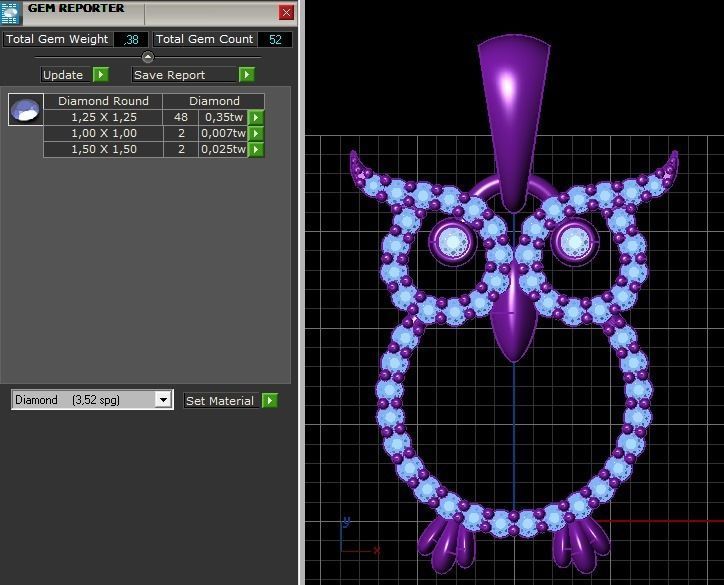The image size is (724, 585).
Task: Click the Set Material button label
Action: 220,401
